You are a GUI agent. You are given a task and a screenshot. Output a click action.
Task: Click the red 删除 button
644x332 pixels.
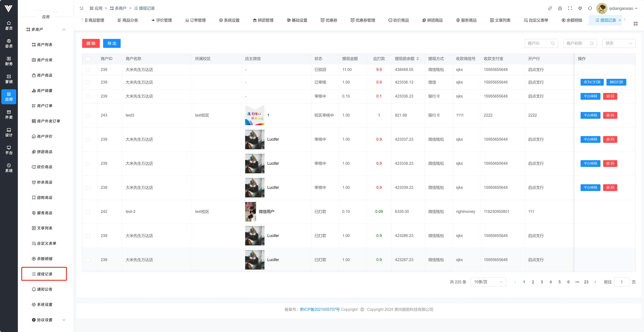point(91,43)
